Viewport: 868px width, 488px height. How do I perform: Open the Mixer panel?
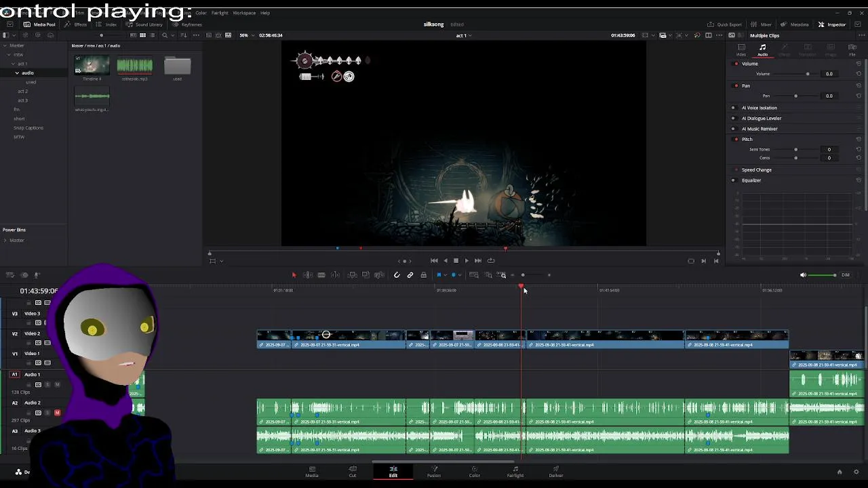pos(761,24)
